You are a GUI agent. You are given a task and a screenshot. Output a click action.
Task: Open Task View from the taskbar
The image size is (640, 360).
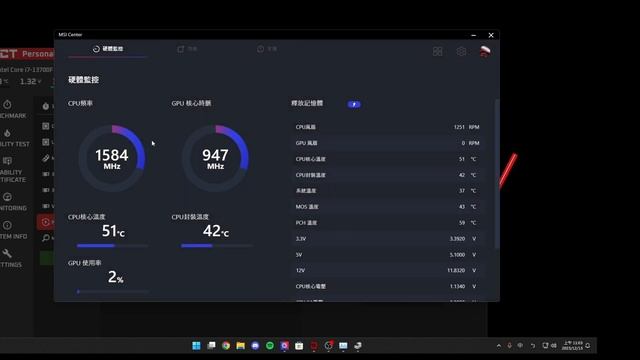tap(211, 346)
